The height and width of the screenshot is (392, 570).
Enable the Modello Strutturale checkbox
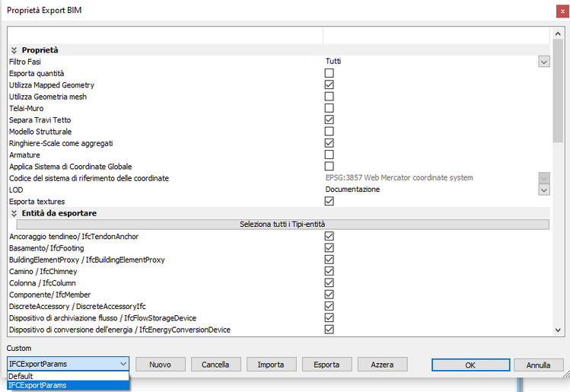329,131
